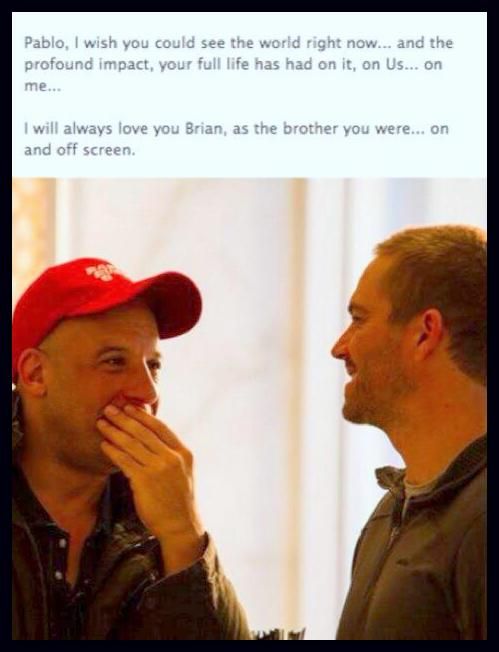Image resolution: width=499 pixels, height=652 pixels.
Task: Click the shirt buttons of the capped man
Action: 61,557
